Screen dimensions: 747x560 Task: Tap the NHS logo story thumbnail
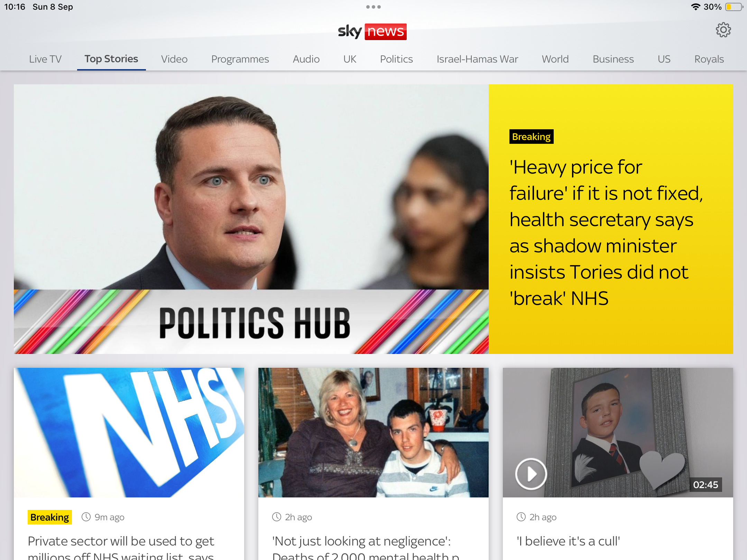click(129, 432)
